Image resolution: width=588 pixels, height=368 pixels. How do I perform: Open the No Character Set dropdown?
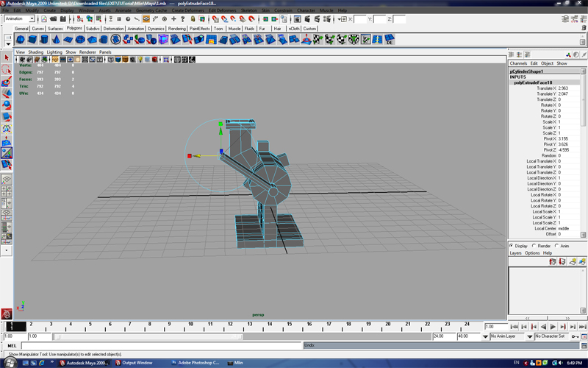point(550,336)
